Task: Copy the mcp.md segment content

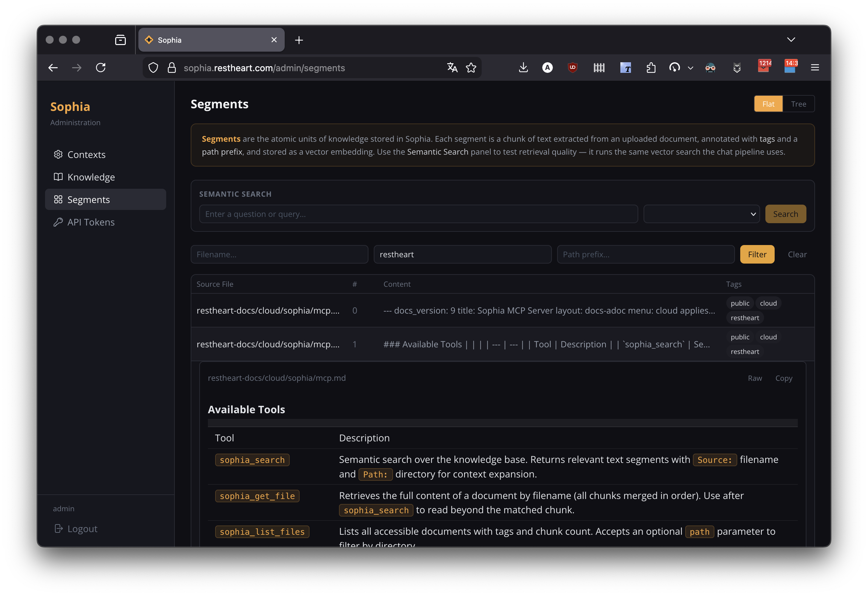Action: 783,378
